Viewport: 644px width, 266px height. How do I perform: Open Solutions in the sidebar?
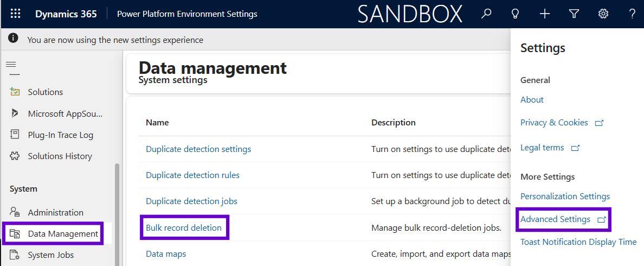click(x=45, y=92)
